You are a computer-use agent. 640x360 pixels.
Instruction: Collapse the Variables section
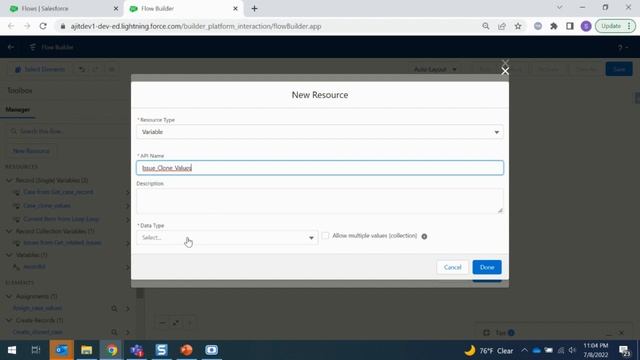(x=9, y=255)
